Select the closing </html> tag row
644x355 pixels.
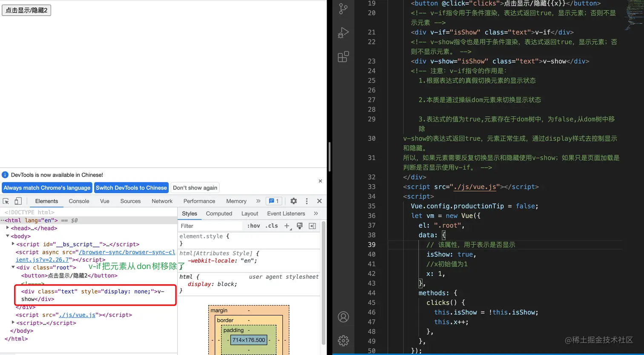(x=16, y=339)
